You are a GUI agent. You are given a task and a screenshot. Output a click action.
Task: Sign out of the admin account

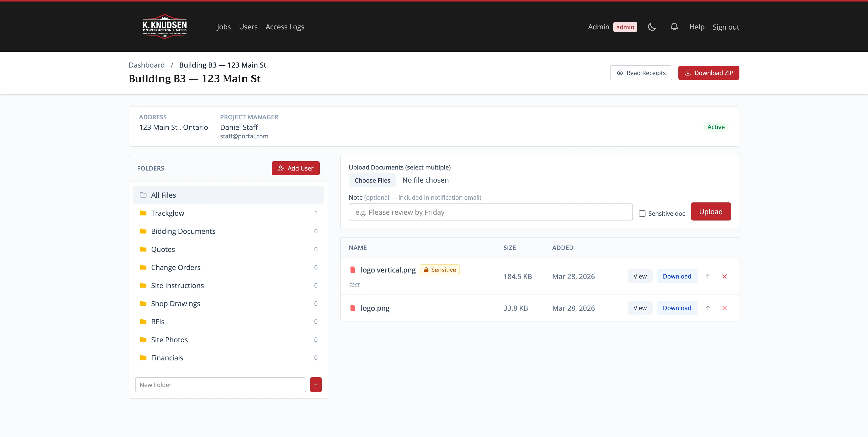coord(726,27)
